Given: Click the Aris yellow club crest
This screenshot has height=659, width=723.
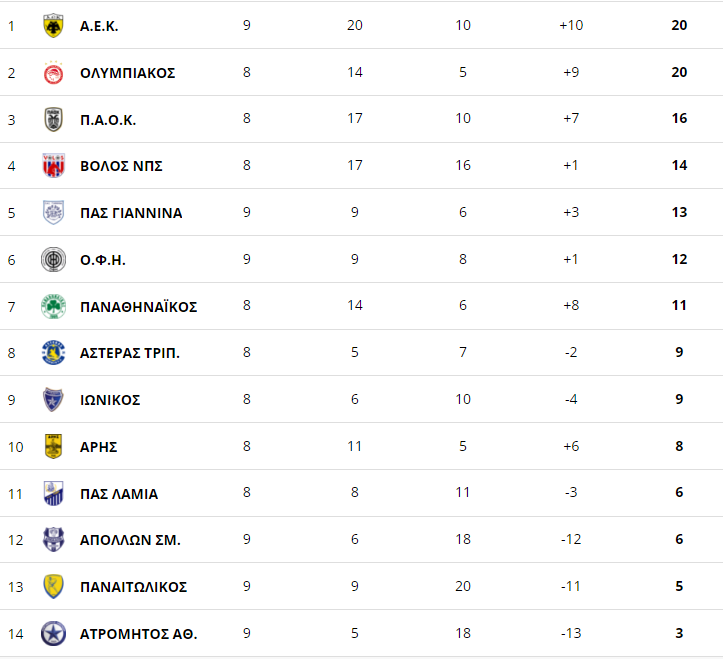Looking at the screenshot, I should tap(53, 447).
